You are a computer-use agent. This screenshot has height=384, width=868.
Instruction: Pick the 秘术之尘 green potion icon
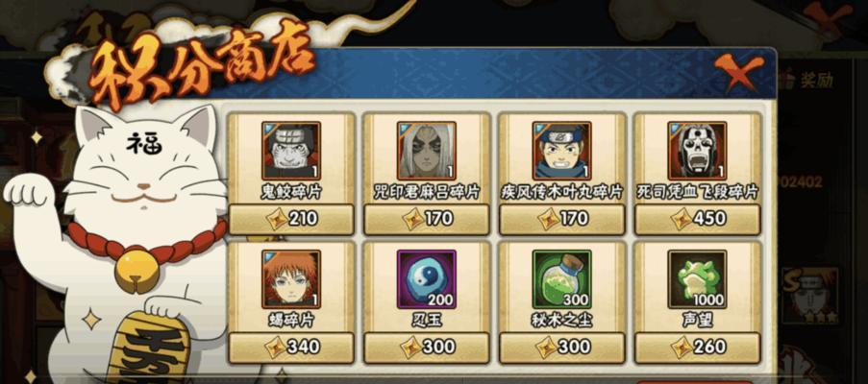click(x=562, y=279)
